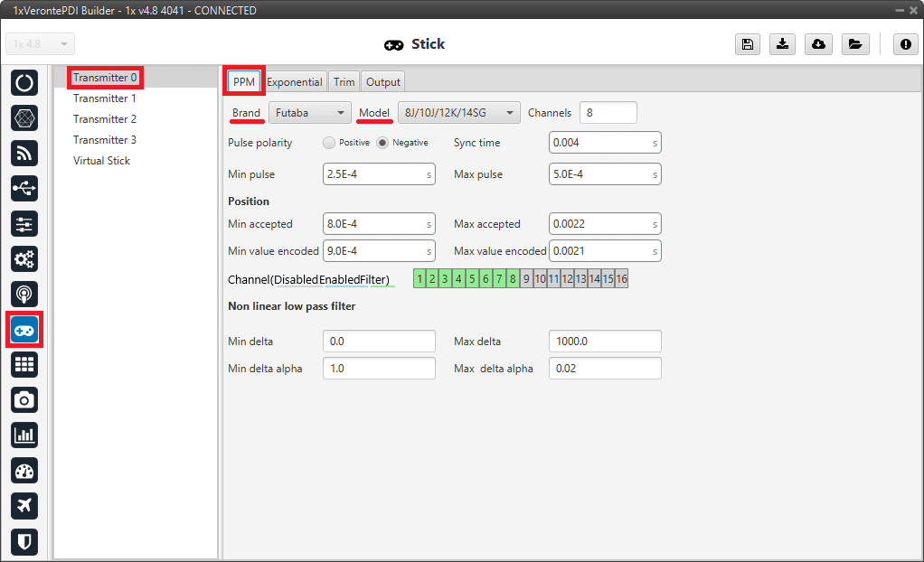Toggle channel 9 in the channel row
The width and height of the screenshot is (924, 562).
coord(526,279)
